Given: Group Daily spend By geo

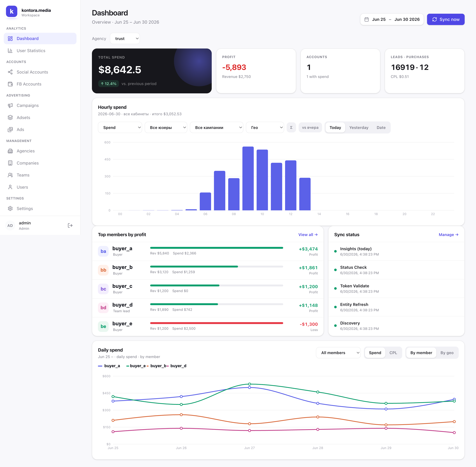Looking at the screenshot, I should pyautogui.click(x=447, y=353).
